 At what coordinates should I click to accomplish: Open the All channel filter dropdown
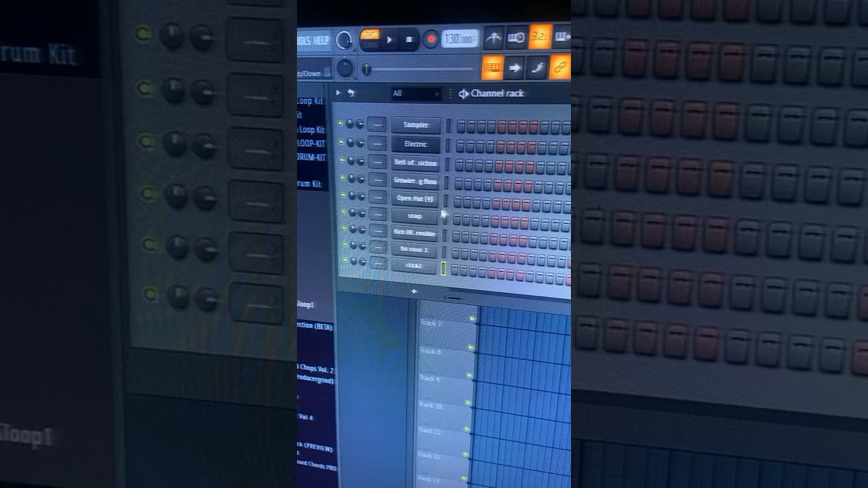click(x=416, y=94)
